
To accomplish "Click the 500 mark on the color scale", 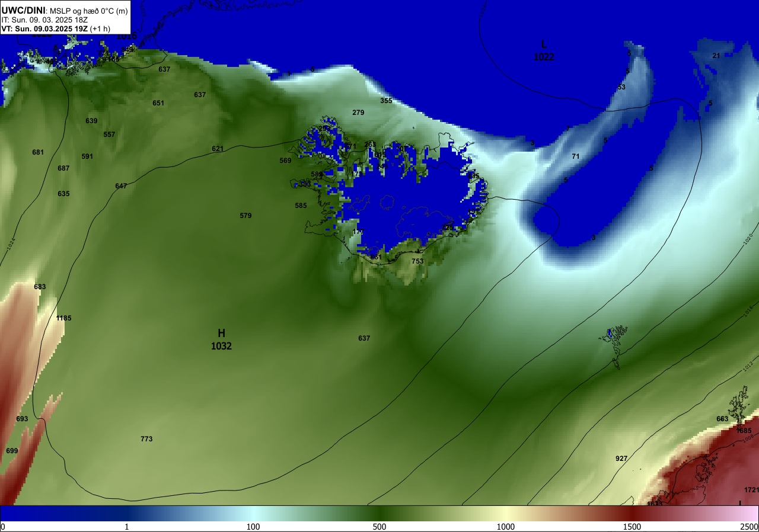I will point(379,527).
